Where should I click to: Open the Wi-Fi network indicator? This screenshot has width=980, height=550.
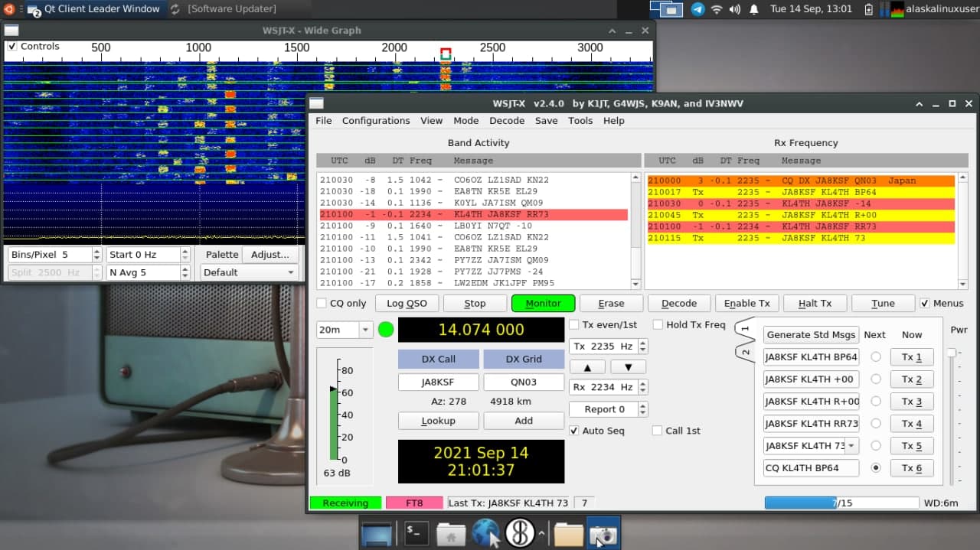coord(717,9)
